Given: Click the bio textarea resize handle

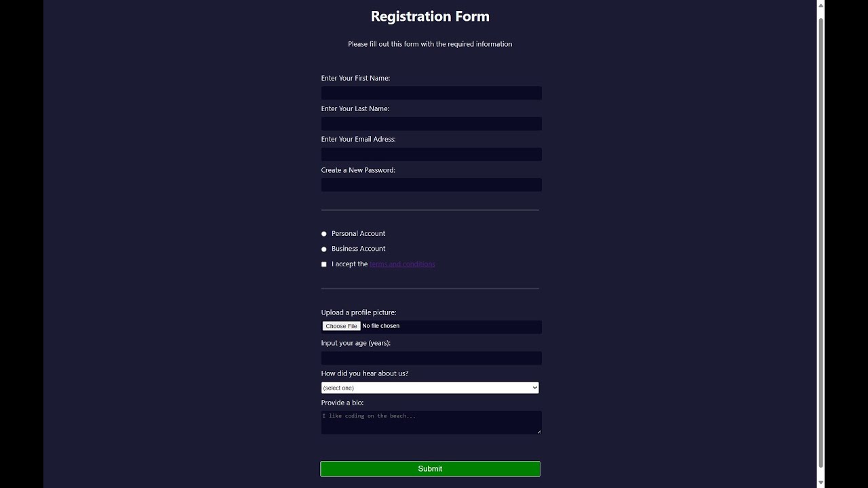Looking at the screenshot, I should [x=539, y=432].
